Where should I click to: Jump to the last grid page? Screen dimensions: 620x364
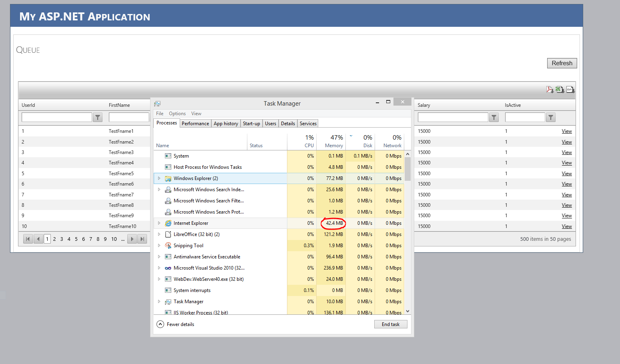142,239
